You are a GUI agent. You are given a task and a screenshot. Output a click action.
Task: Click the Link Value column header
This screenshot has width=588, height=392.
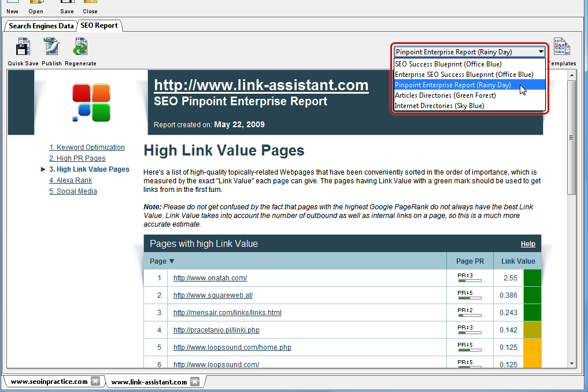[x=518, y=261]
